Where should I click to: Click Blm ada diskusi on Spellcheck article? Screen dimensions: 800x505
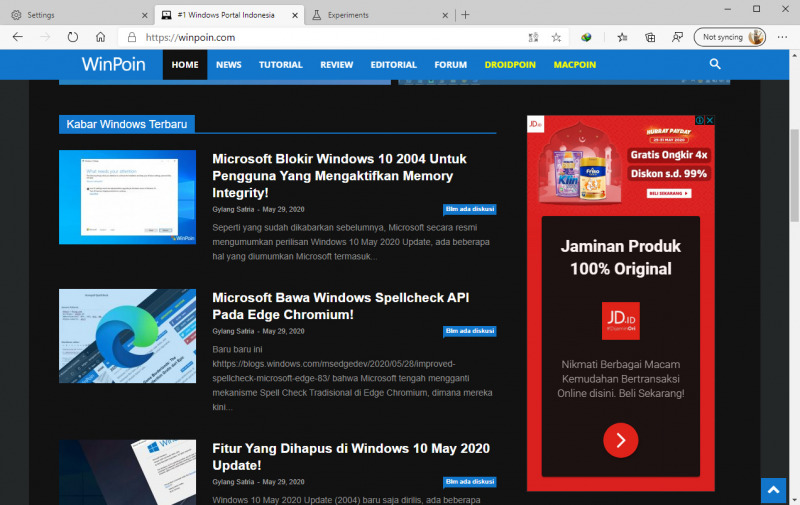(x=470, y=331)
